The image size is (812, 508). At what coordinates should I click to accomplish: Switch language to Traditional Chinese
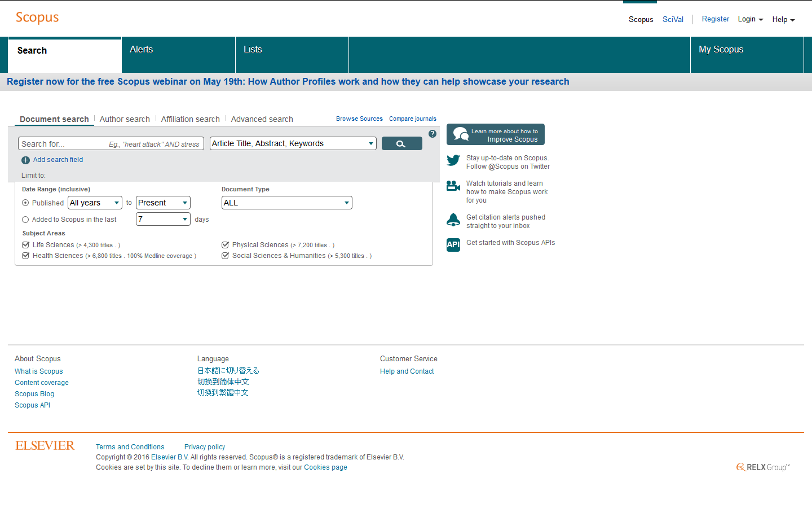[x=223, y=393]
